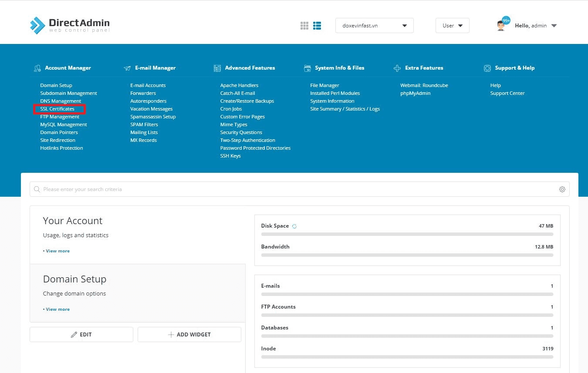Screen dimensions: 588x373
Task: Click the DirectAdmin logo
Action: [x=70, y=25]
